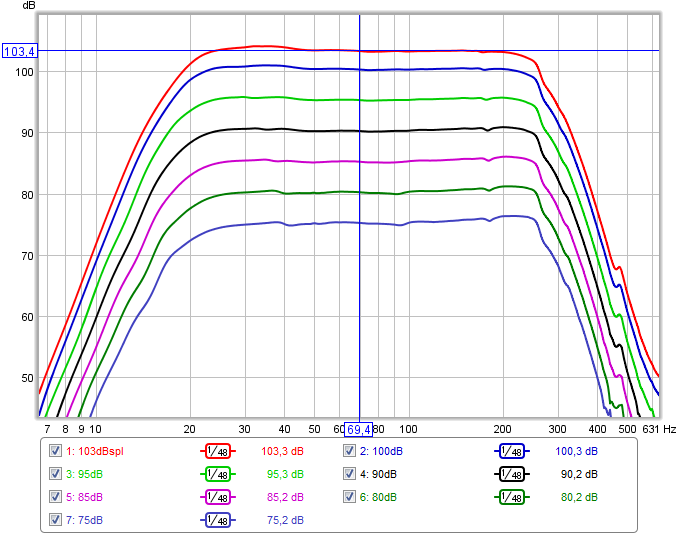Click the 50 label on the dB axis

coord(27,378)
